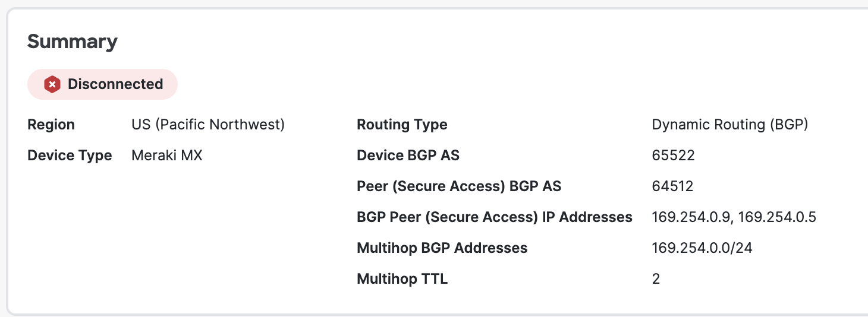Select the Peer (Secure Access) BGP AS label
The height and width of the screenshot is (317, 868).
tap(459, 186)
